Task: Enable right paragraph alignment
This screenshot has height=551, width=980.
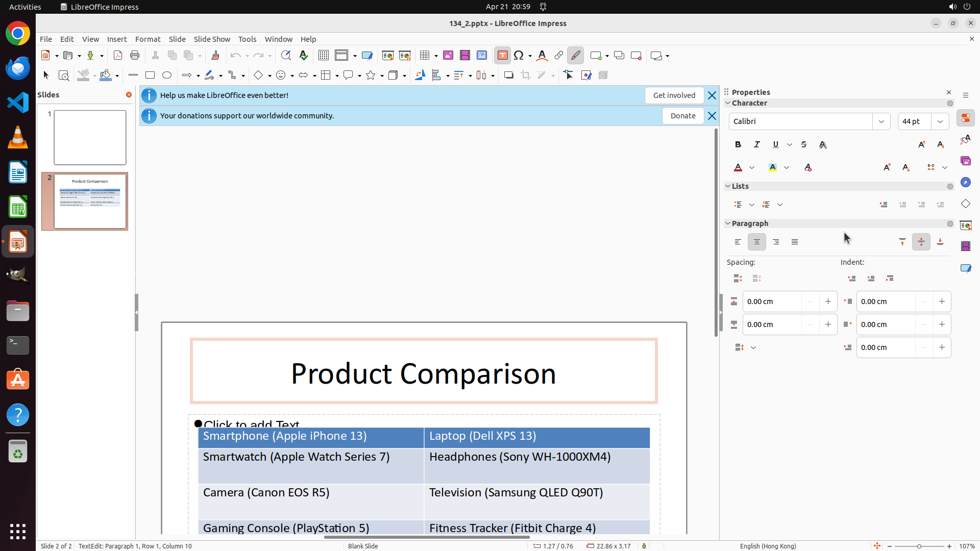Action: click(776, 242)
